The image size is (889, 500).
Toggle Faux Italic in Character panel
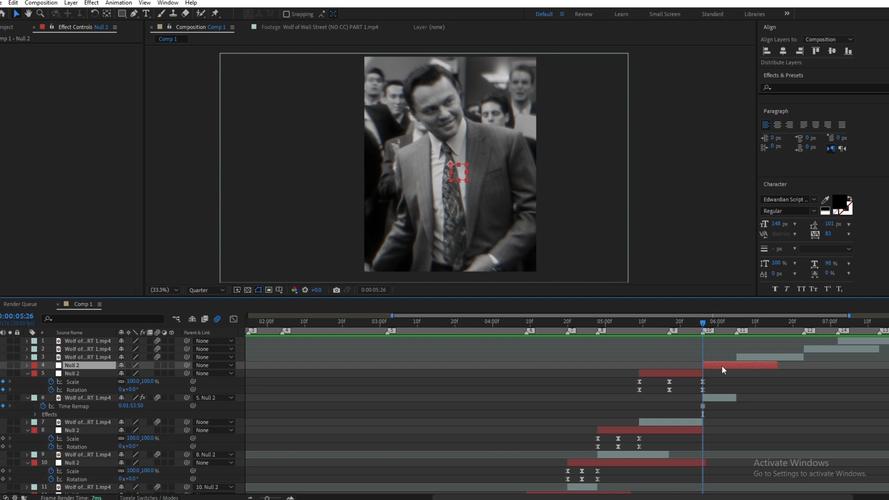tap(787, 289)
